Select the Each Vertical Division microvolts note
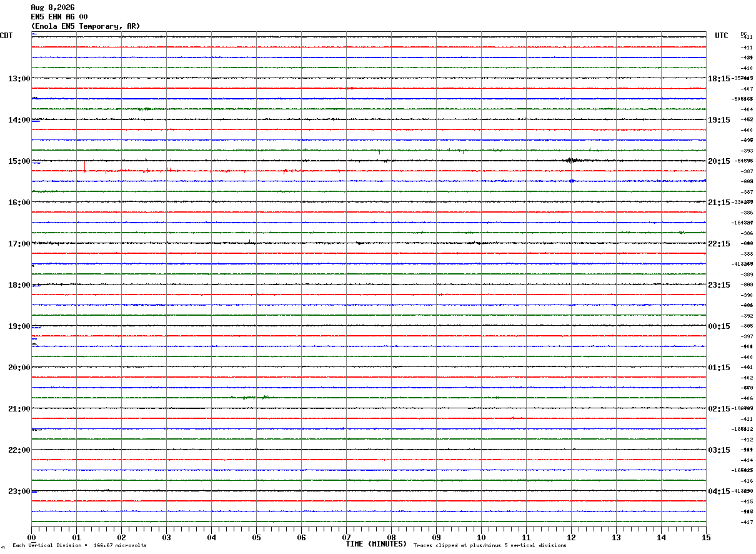756x554 pixels. [x=79, y=545]
